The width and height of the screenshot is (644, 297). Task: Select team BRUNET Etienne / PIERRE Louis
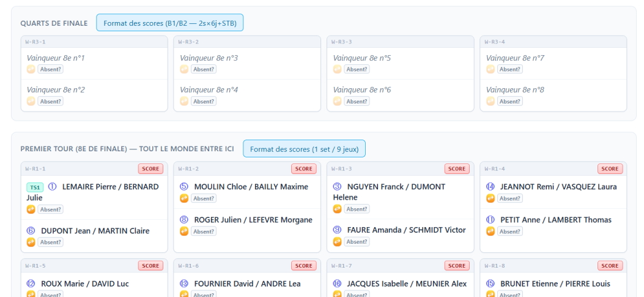pyautogui.click(x=555, y=284)
